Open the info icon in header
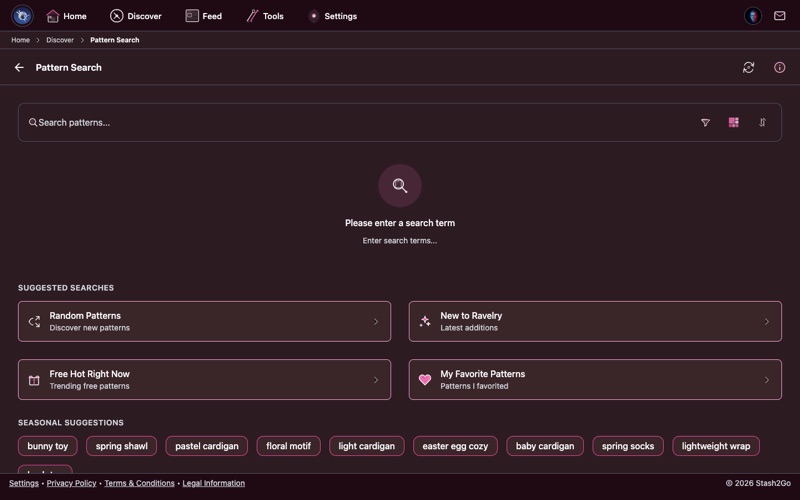The height and width of the screenshot is (500, 800). (x=779, y=67)
